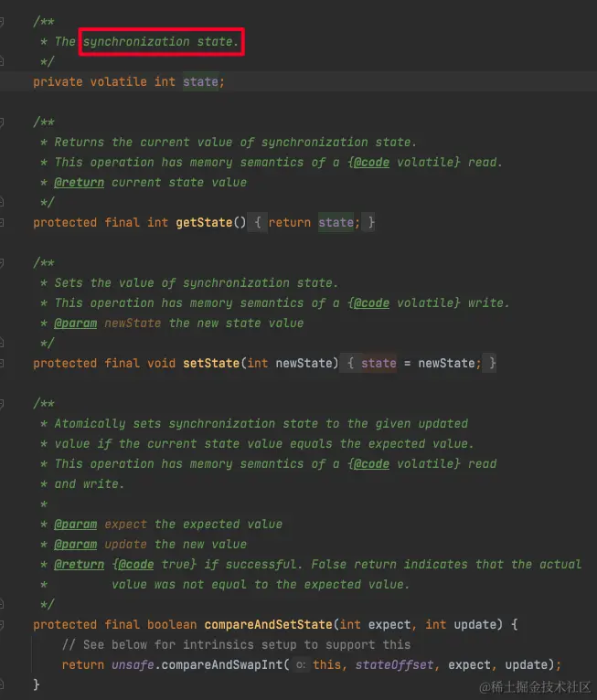
Task: Click the 'boolean' return type keyword
Action: coord(172,624)
